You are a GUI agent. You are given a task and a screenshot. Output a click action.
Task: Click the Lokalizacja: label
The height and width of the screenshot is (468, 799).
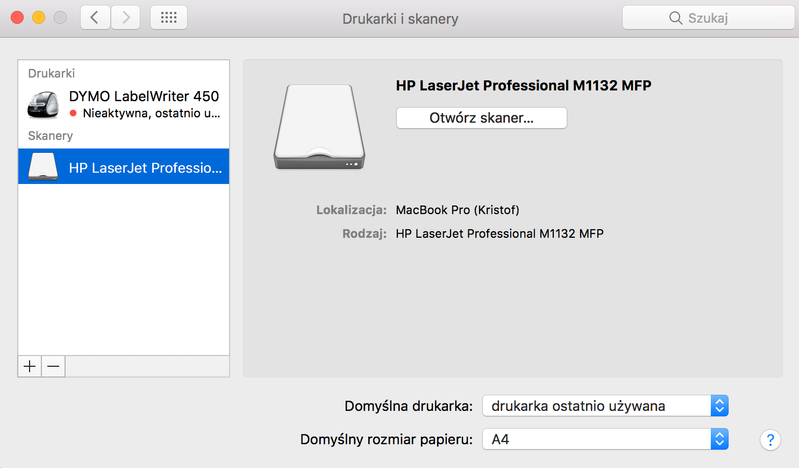(x=351, y=210)
